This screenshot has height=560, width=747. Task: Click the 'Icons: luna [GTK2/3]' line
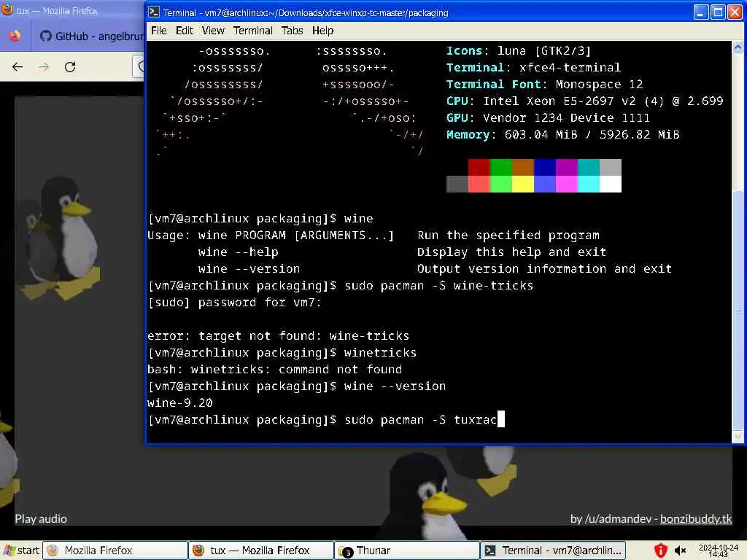point(519,50)
